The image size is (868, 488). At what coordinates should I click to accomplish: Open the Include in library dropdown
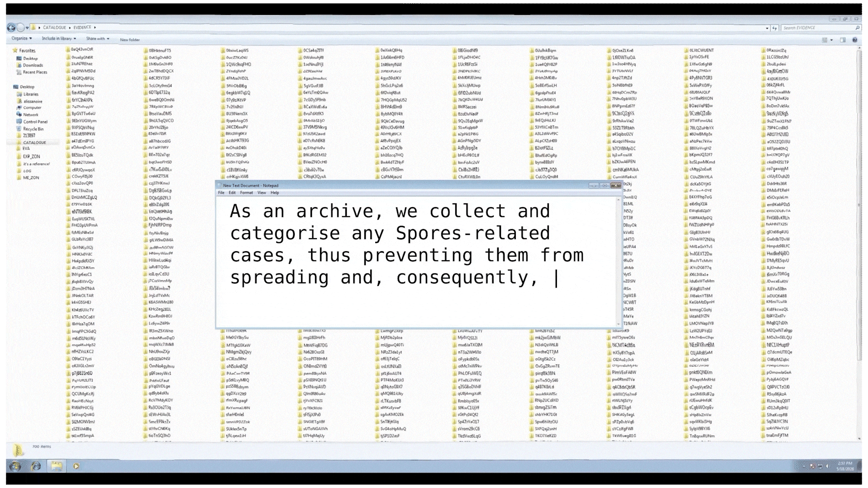(59, 38)
